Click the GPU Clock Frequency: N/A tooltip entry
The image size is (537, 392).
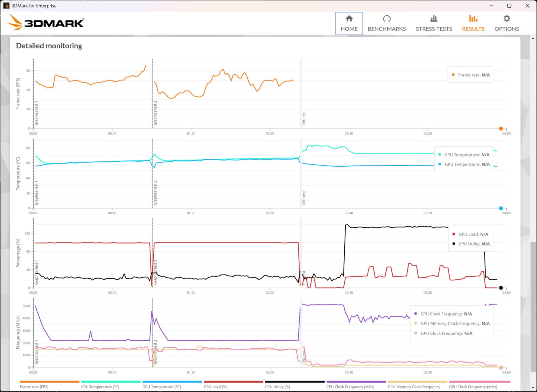[443, 333]
